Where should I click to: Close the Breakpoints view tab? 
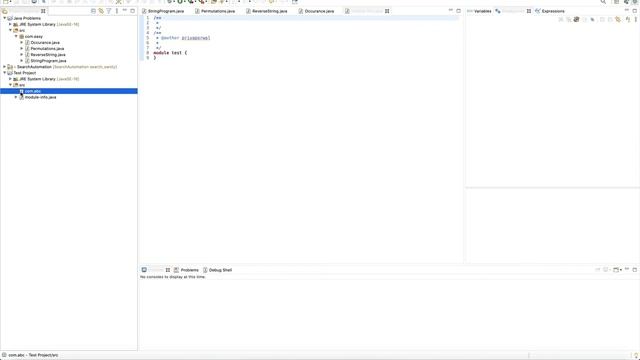click(x=529, y=11)
